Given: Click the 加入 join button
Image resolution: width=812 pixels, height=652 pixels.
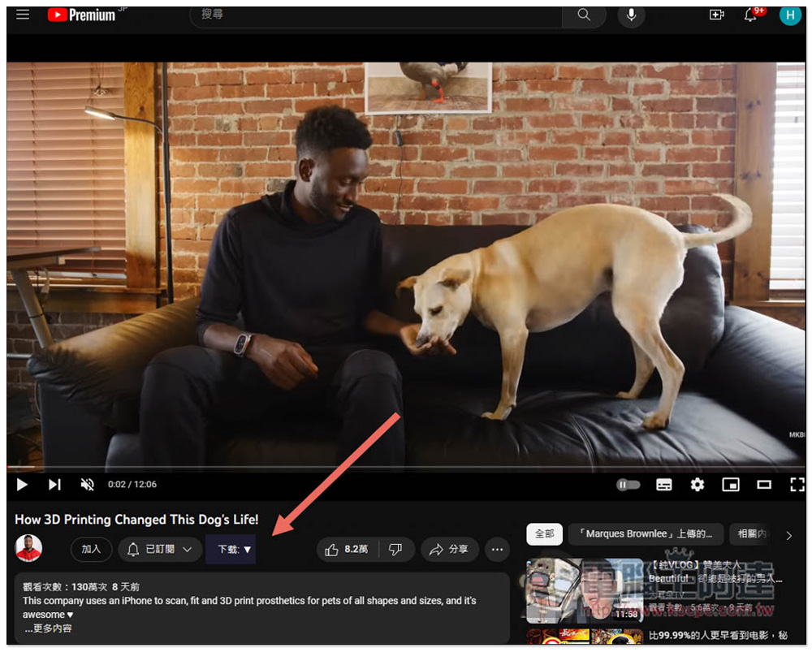Looking at the screenshot, I should click(91, 549).
